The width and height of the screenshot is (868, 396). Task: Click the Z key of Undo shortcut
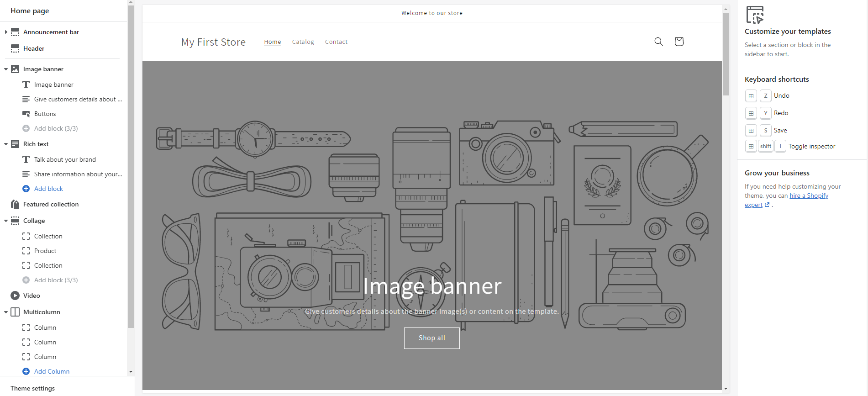coord(766,95)
